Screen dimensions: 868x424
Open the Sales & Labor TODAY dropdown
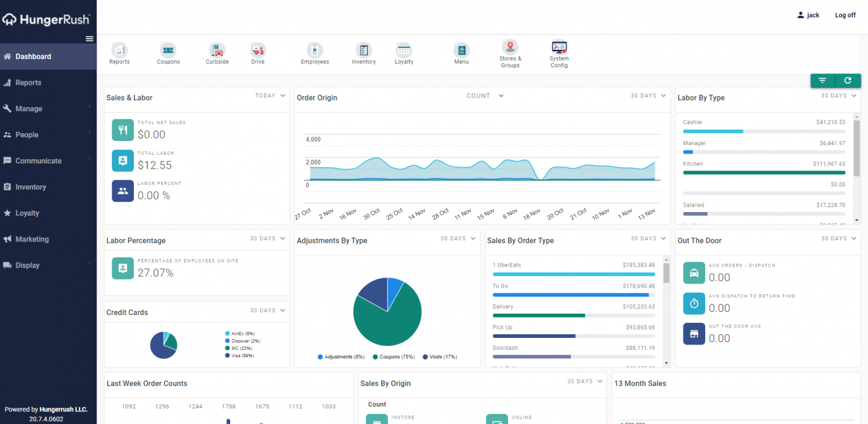[x=270, y=96]
